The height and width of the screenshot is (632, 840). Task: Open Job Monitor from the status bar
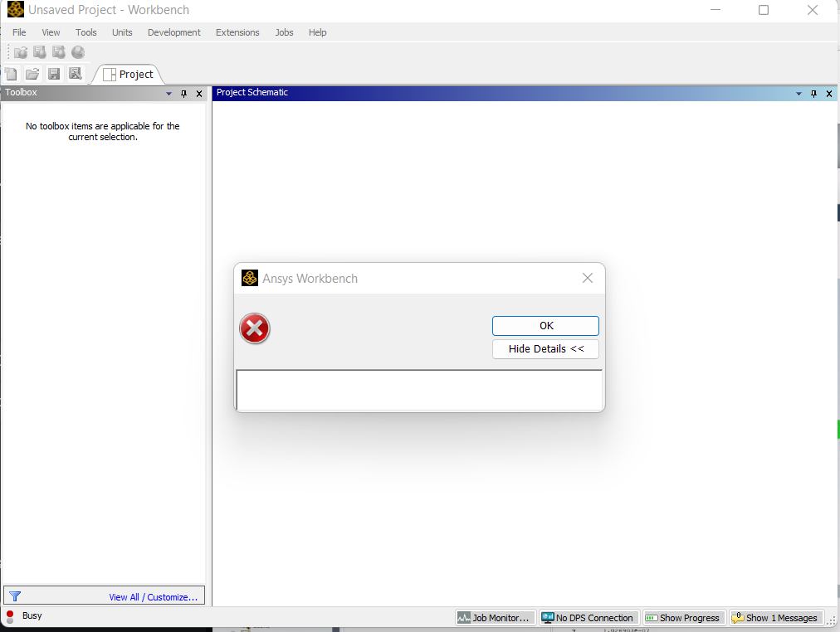(x=496, y=618)
